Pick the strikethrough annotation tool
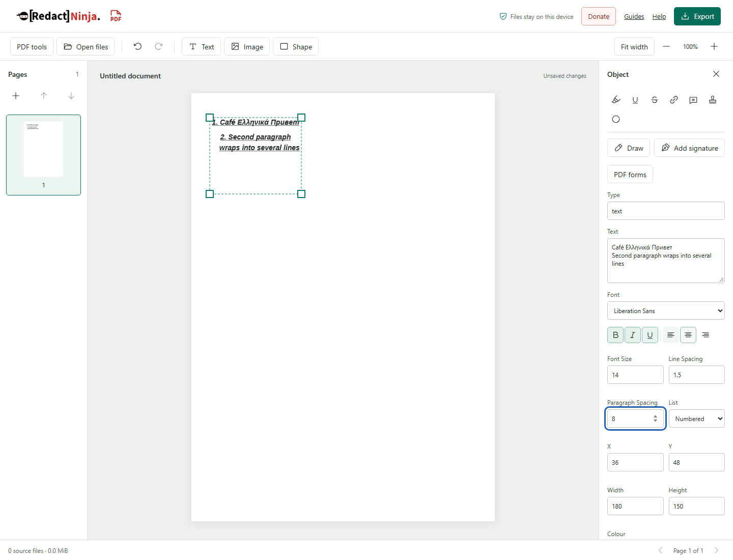 pos(655,100)
